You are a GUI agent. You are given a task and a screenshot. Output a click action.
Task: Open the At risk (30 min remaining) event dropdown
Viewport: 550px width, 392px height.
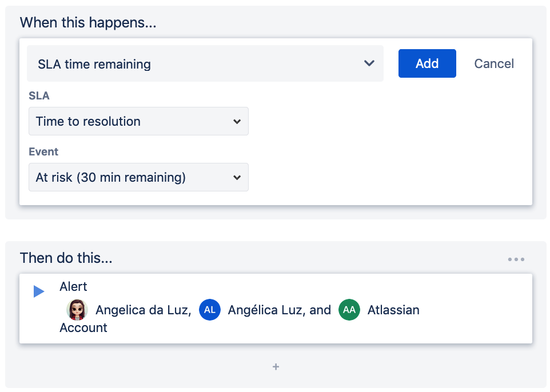pyautogui.click(x=138, y=177)
